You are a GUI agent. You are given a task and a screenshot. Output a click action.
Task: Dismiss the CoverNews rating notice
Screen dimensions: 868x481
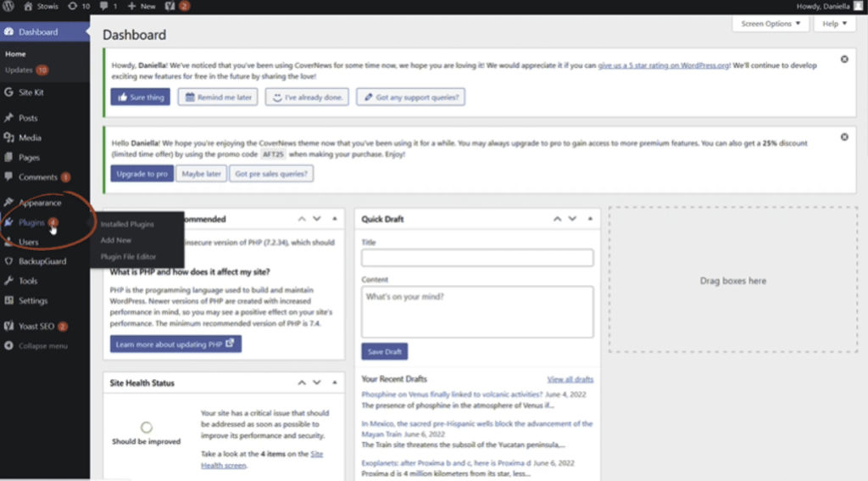coord(844,59)
